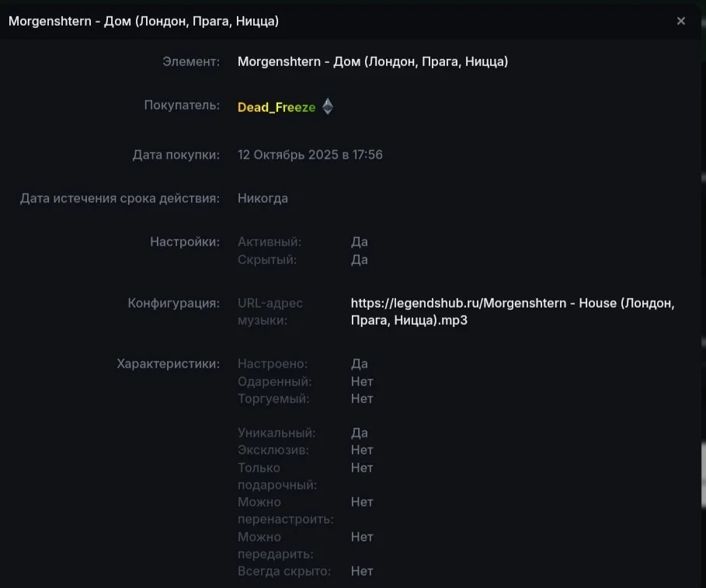Click the expiration value Никогда
The image size is (706, 588).
point(263,198)
